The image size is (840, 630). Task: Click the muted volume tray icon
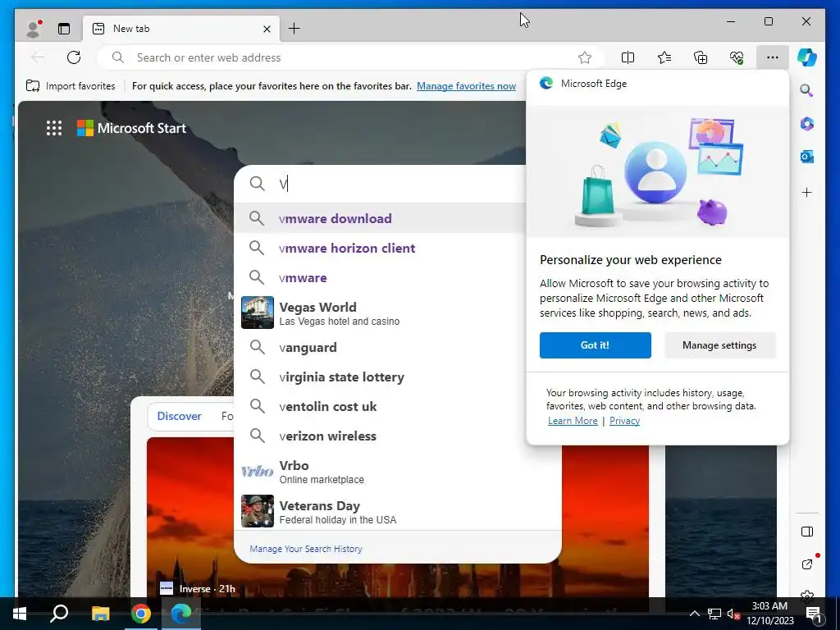(x=734, y=614)
